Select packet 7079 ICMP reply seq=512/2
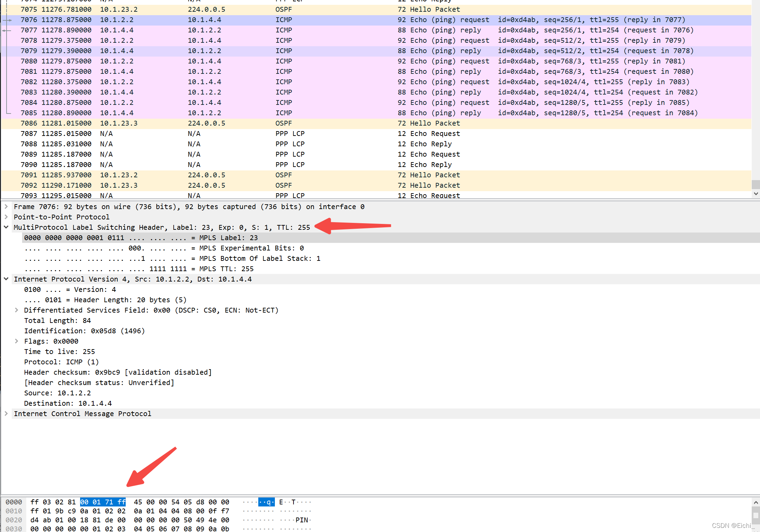Viewport: 760px width, 532px height. coord(376,51)
